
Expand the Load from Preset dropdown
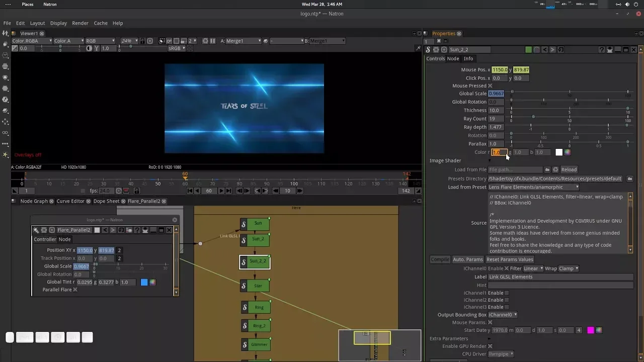click(x=533, y=187)
